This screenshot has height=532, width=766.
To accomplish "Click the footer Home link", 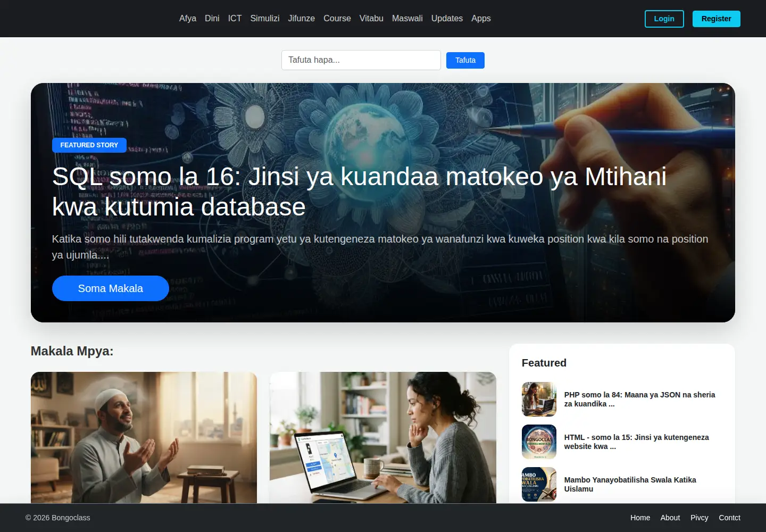I will (x=640, y=518).
